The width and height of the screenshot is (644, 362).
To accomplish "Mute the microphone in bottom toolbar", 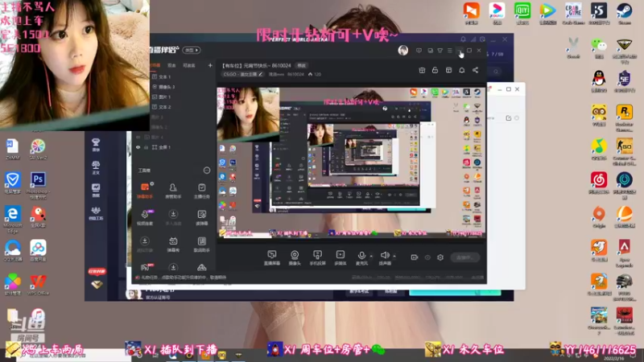I will point(361,257).
